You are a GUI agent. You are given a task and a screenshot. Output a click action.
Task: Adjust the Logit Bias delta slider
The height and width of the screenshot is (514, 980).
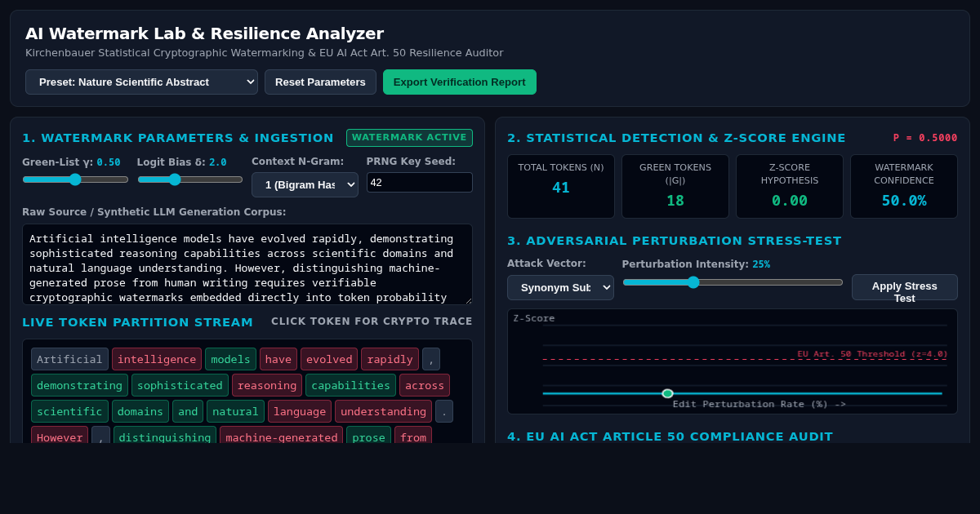[x=190, y=179]
